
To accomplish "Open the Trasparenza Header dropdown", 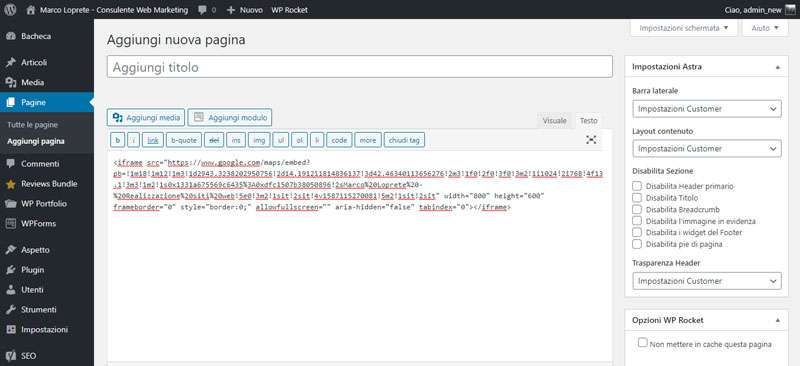I will coord(707,281).
